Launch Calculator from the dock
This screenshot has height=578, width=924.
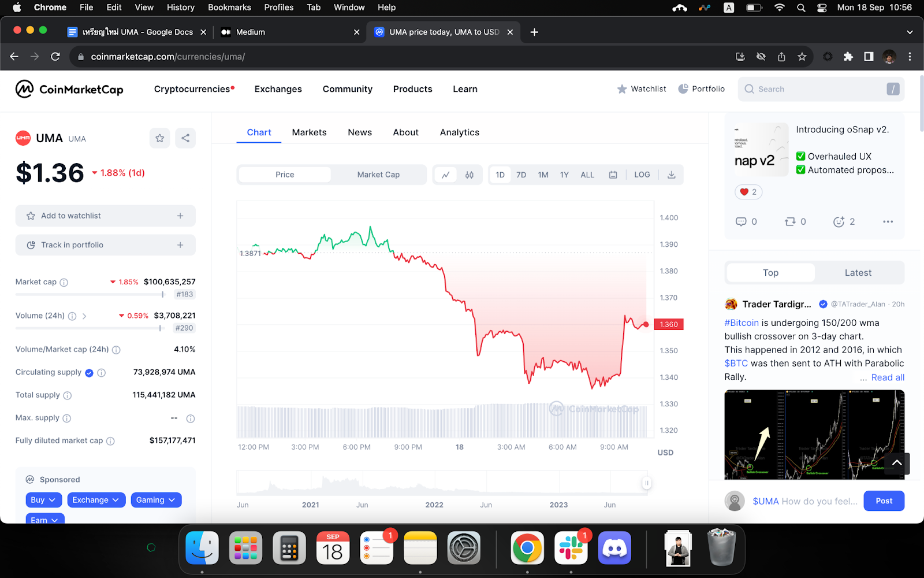(289, 548)
